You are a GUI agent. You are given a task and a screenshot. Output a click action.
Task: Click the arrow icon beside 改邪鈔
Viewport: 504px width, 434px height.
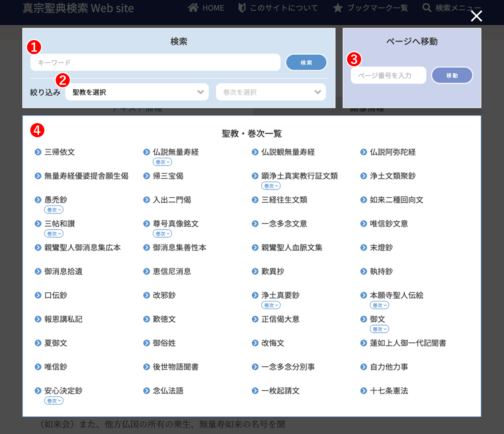(146, 295)
